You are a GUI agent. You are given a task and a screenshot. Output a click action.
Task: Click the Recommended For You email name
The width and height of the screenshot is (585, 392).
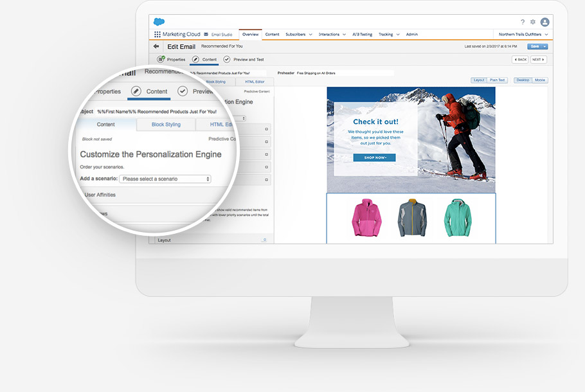click(x=222, y=46)
